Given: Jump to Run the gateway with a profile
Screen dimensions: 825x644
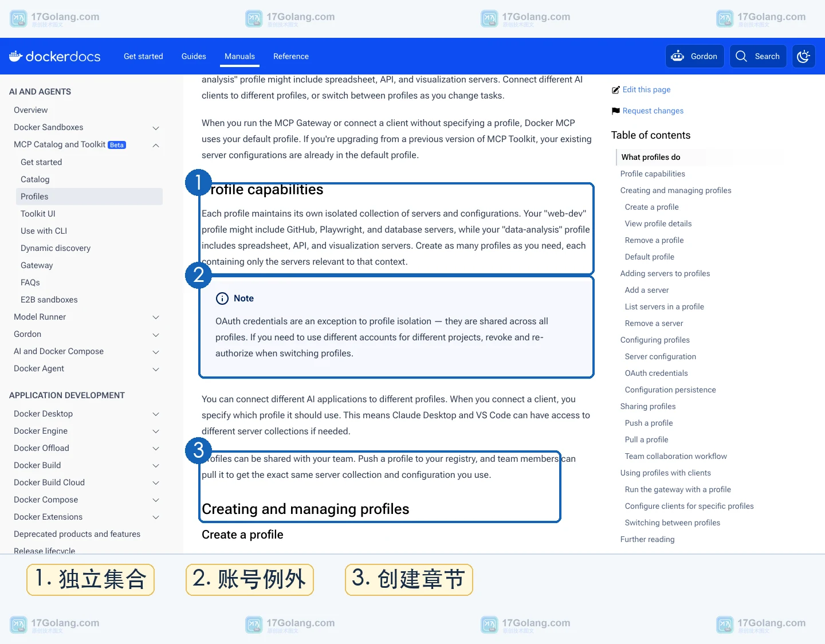Looking at the screenshot, I should (x=678, y=489).
